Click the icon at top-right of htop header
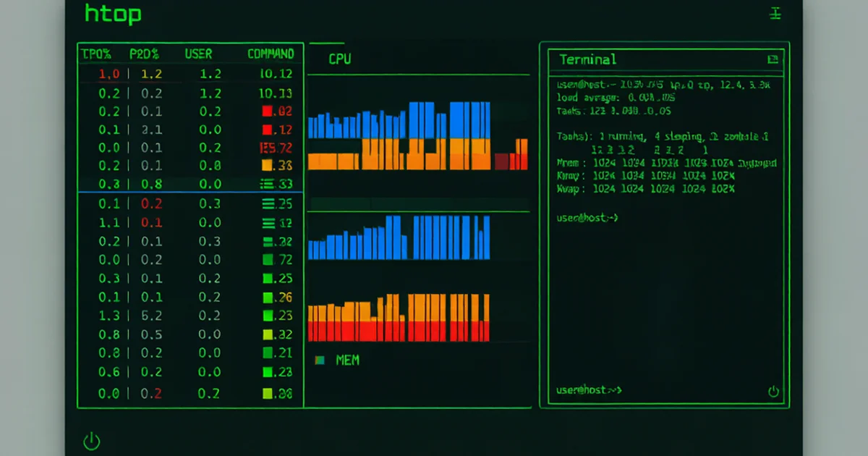 pos(775,13)
